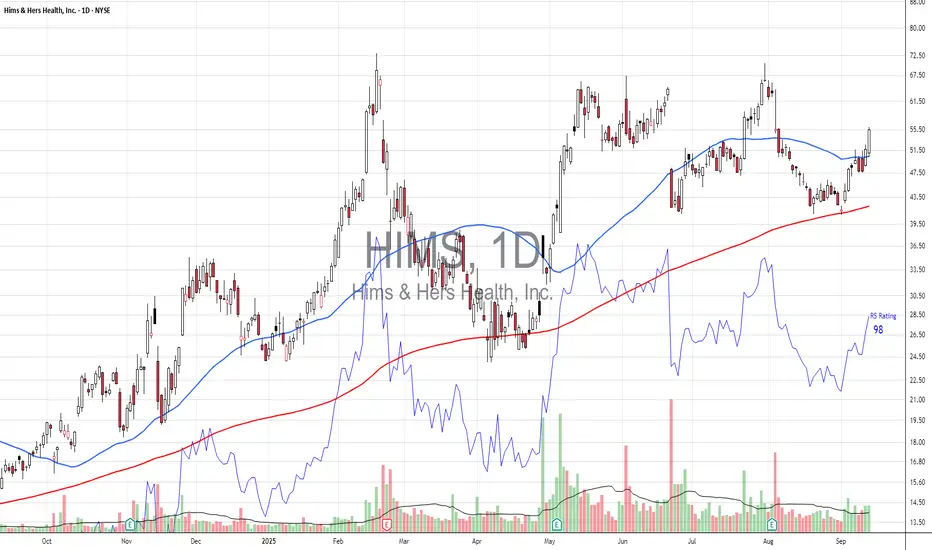This screenshot has width=932, height=550.
Task: Click the 39.50 price axis label
Action: click(917, 224)
